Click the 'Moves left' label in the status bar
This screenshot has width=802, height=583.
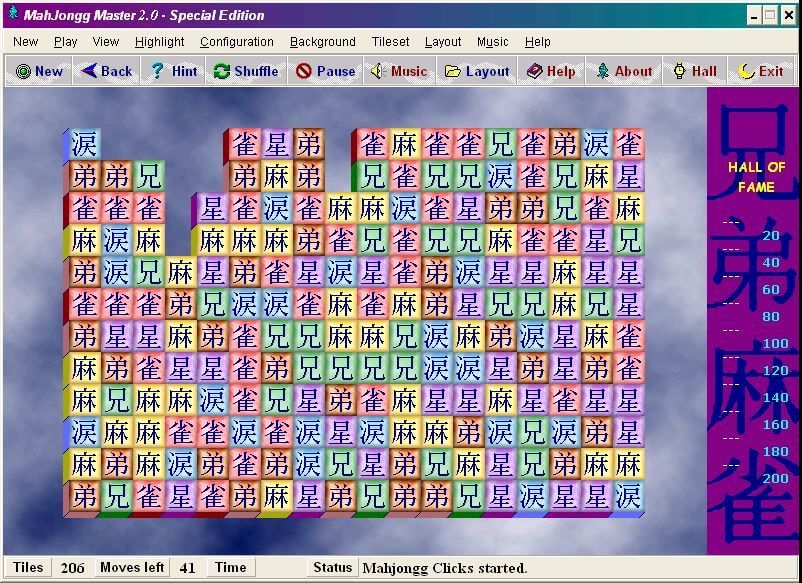pos(132,568)
